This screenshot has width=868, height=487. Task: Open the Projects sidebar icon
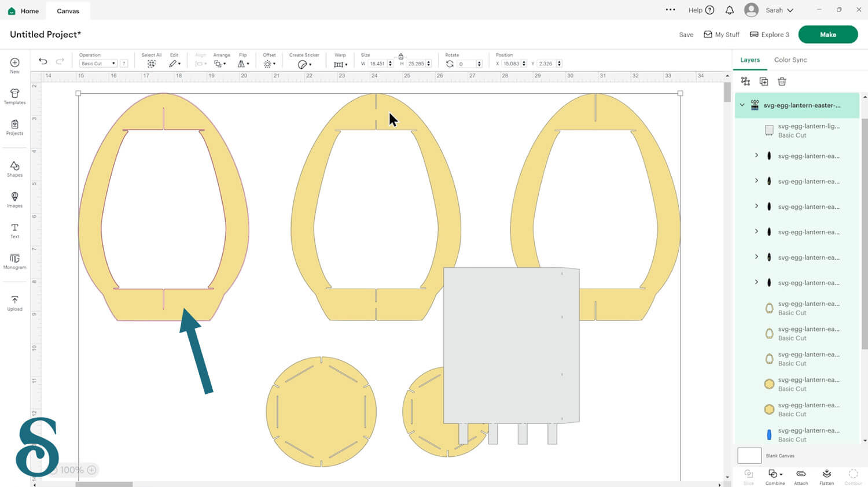tap(14, 127)
